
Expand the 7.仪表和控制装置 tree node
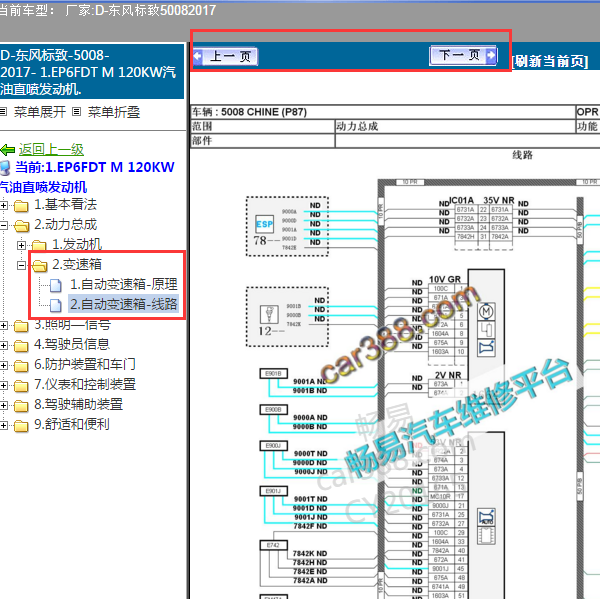3,385
